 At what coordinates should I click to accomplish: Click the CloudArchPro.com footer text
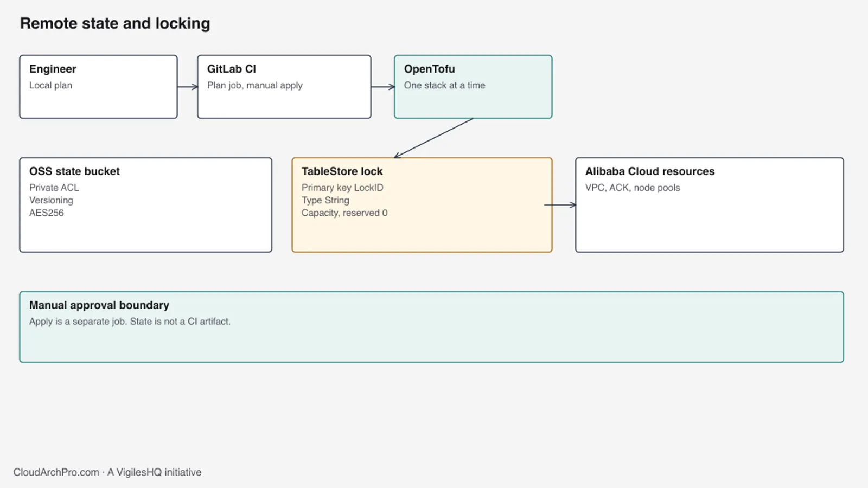click(x=107, y=472)
